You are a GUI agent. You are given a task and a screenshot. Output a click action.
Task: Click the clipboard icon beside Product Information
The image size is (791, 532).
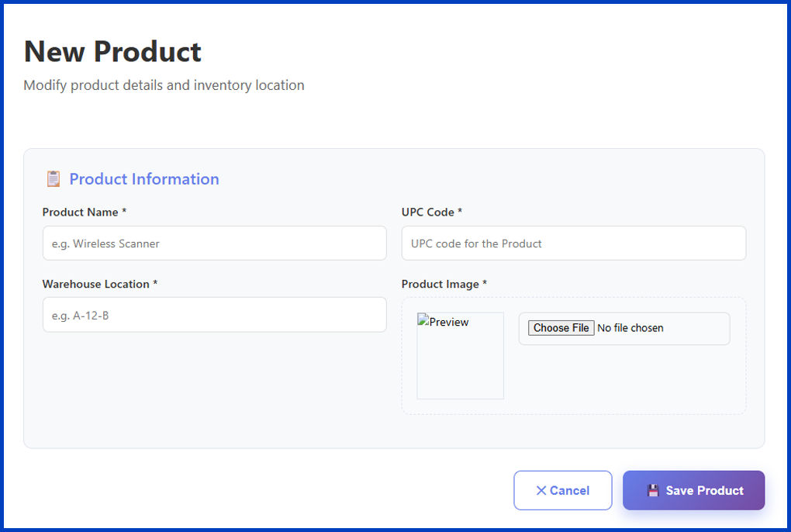pos(54,178)
